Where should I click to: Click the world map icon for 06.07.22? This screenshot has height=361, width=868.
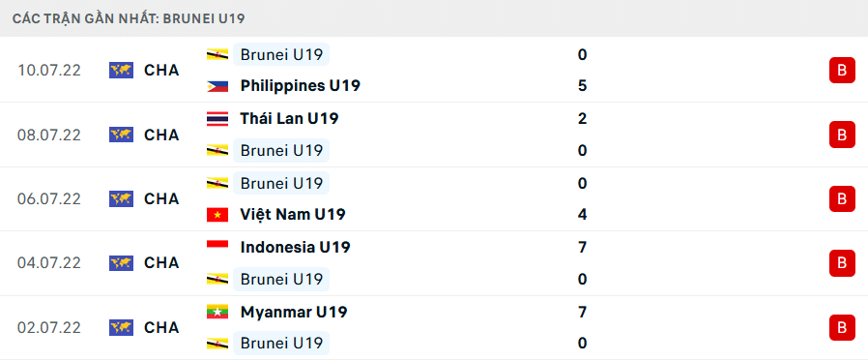tap(121, 198)
